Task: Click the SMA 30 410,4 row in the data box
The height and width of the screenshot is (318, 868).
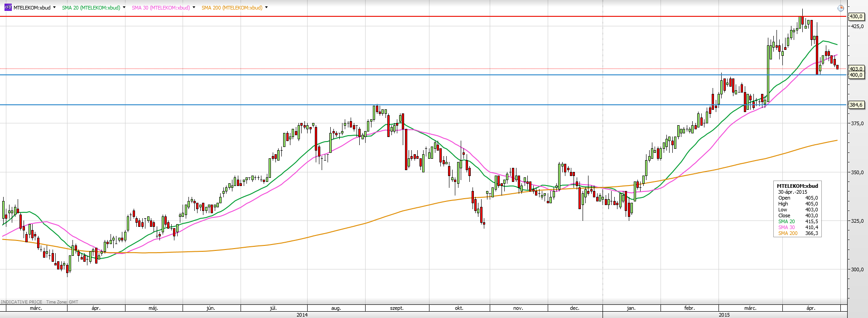Action: tap(798, 227)
